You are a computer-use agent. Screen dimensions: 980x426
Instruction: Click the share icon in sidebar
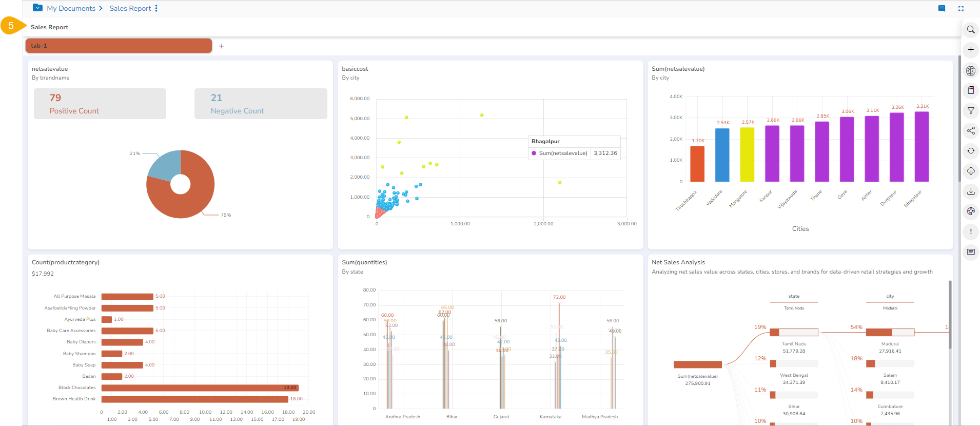coord(971,131)
